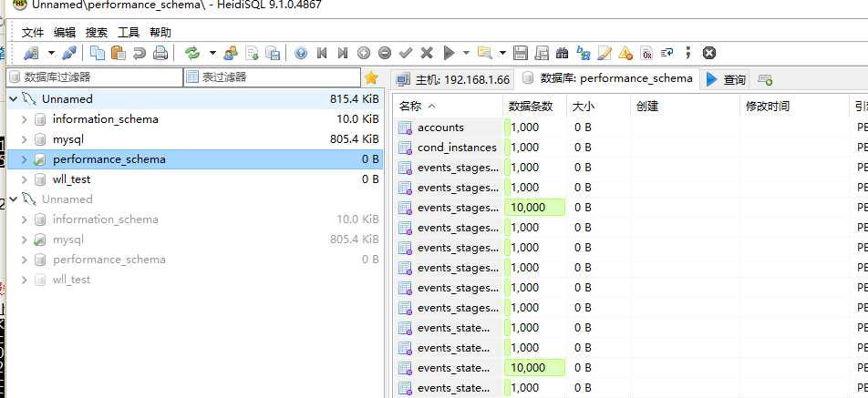The height and width of the screenshot is (398, 868).
Task: Open the Load SQL file dropdown arrow
Action: pyautogui.click(x=502, y=53)
